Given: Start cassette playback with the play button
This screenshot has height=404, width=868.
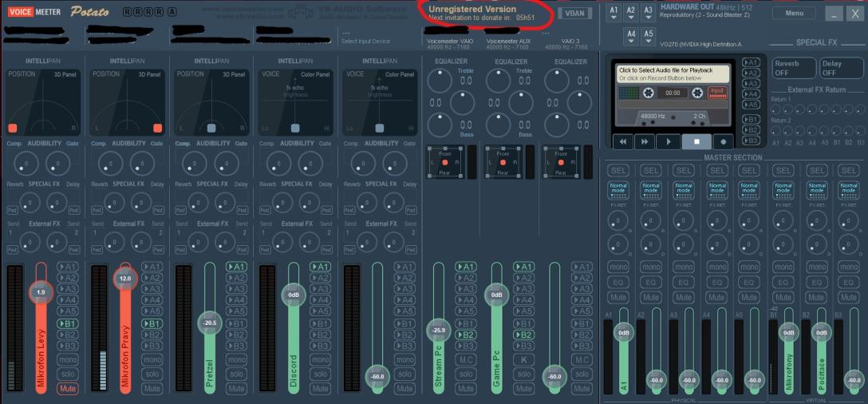Looking at the screenshot, I should (669, 141).
